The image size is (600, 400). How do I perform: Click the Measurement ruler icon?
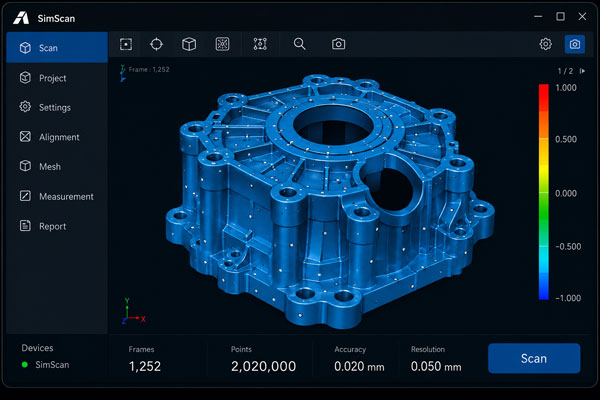[25, 196]
